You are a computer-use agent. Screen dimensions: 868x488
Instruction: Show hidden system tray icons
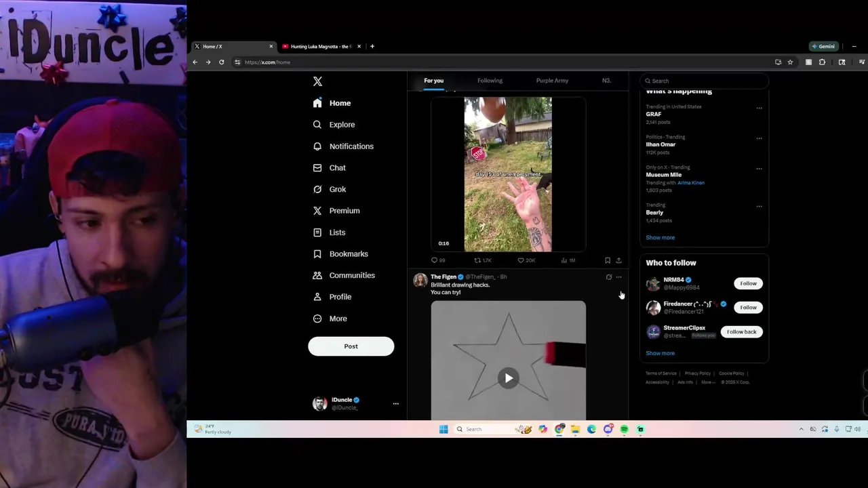801,429
